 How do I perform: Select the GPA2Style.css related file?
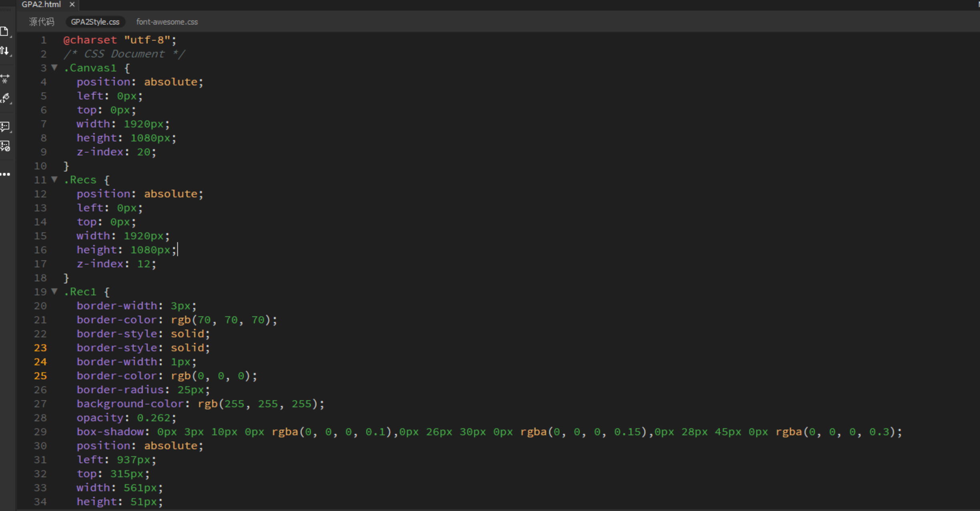95,22
